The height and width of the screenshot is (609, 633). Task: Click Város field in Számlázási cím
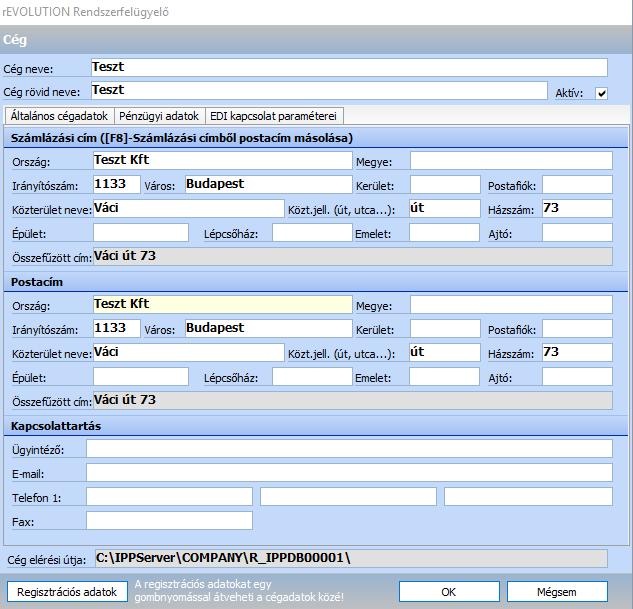coord(268,184)
